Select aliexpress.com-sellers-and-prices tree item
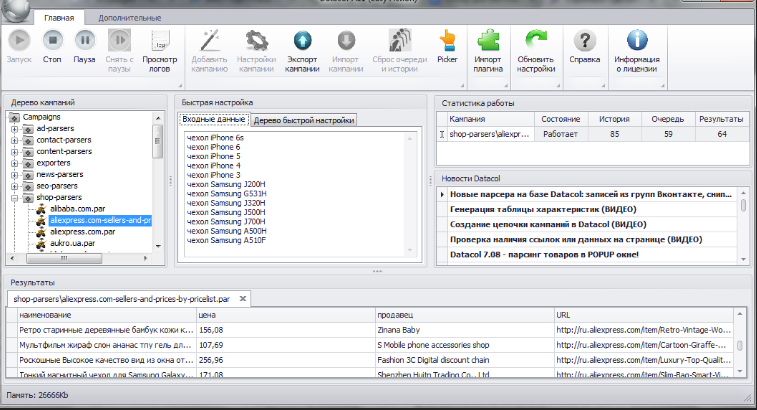The image size is (757, 410). pos(100,220)
